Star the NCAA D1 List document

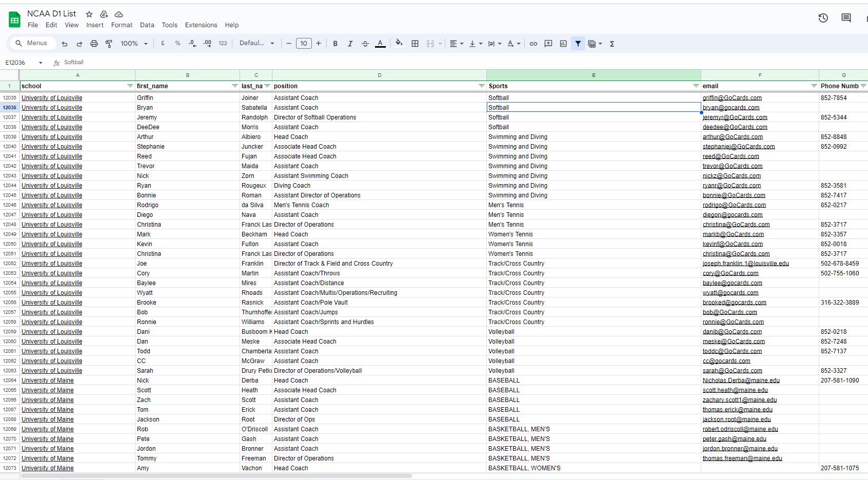pos(89,14)
